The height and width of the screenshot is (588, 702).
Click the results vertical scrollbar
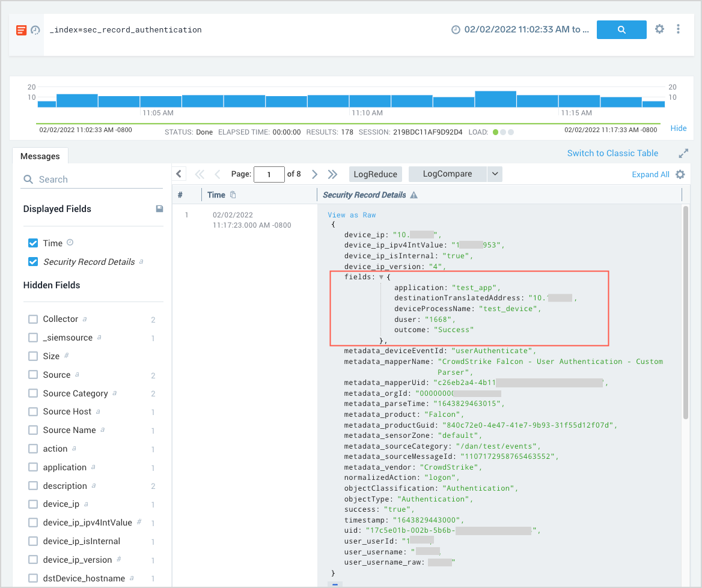(x=686, y=312)
